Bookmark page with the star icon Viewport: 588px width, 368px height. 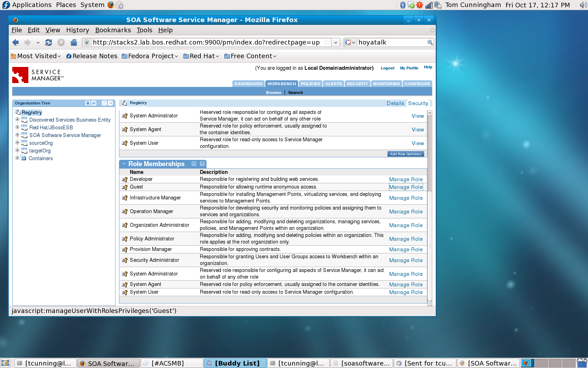click(x=327, y=42)
